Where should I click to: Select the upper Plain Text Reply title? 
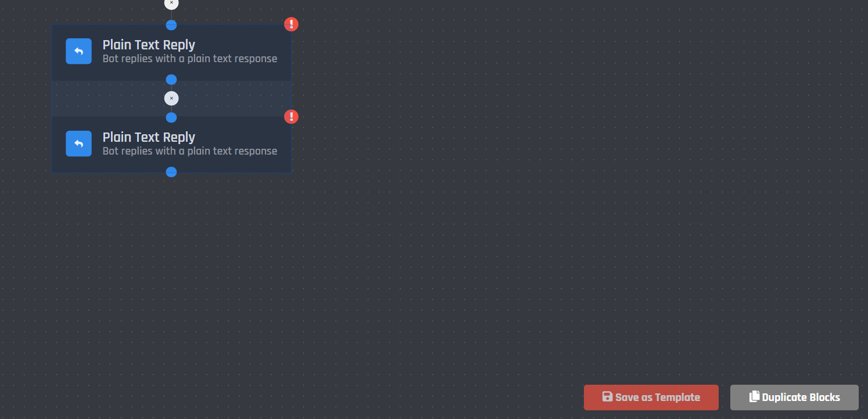[149, 45]
